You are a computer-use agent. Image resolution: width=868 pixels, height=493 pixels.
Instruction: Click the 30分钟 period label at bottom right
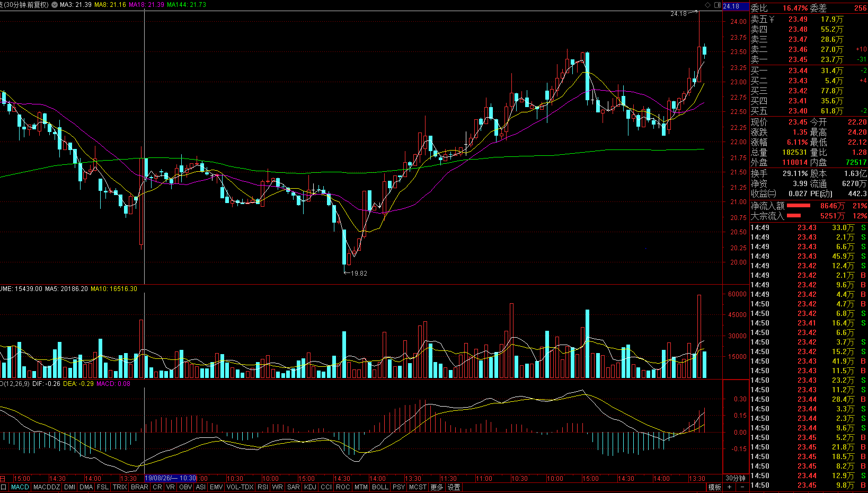click(x=736, y=478)
